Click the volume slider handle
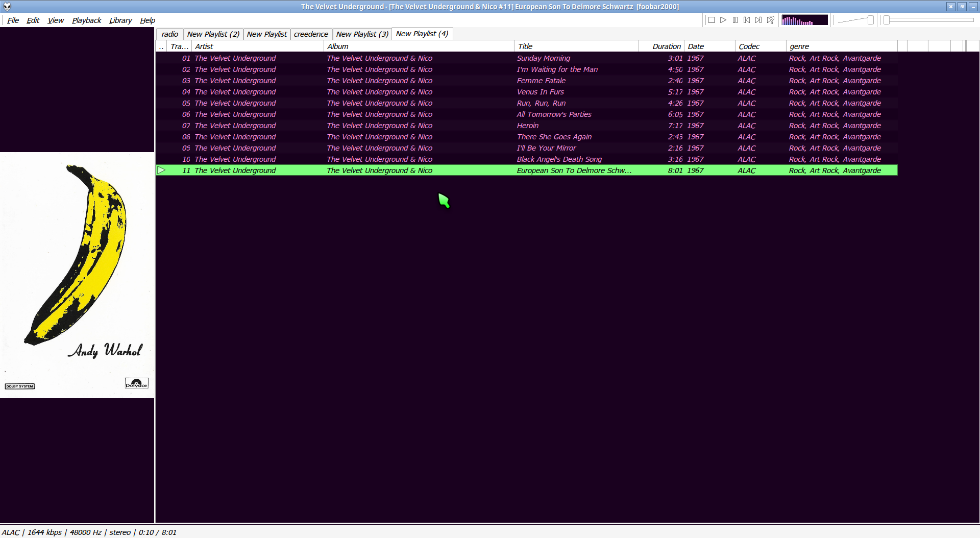This screenshot has width=980, height=538. (871, 20)
